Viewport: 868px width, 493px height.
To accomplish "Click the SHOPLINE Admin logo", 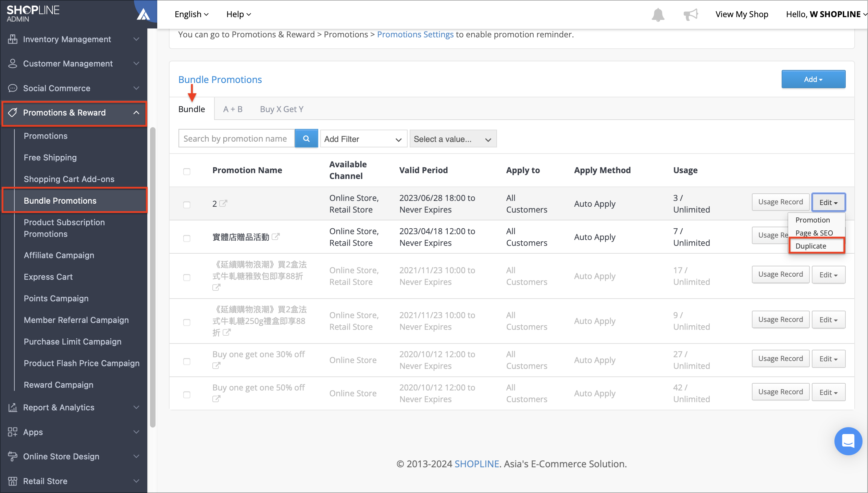I will (33, 14).
